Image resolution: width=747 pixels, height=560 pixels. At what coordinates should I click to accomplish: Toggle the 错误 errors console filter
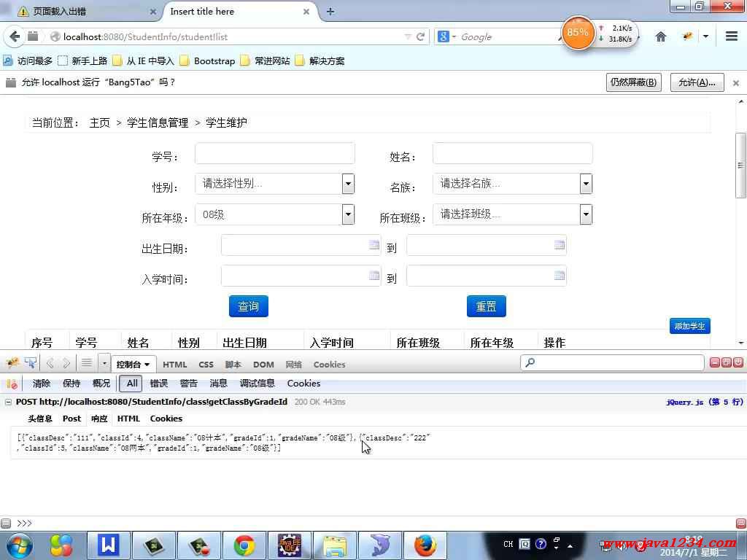159,384
